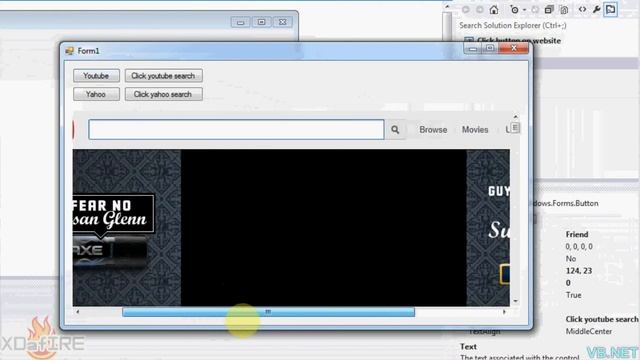
Task: Click the magnifying glass search button
Action: 395,129
